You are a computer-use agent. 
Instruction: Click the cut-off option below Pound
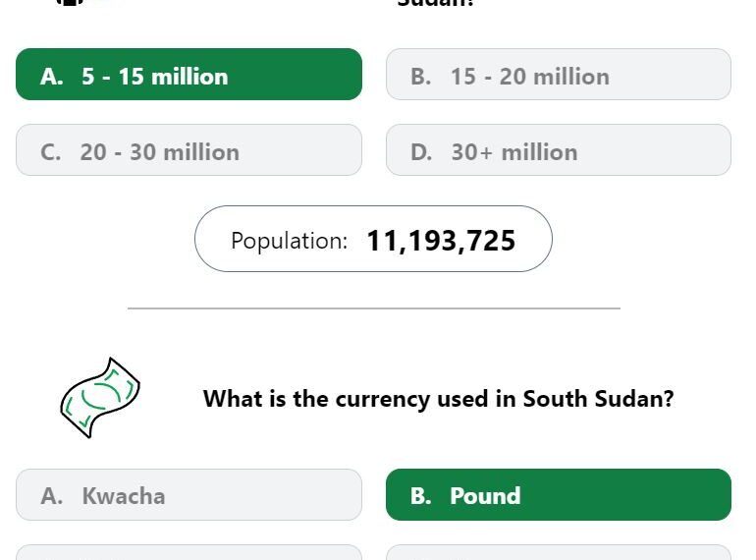(559, 552)
